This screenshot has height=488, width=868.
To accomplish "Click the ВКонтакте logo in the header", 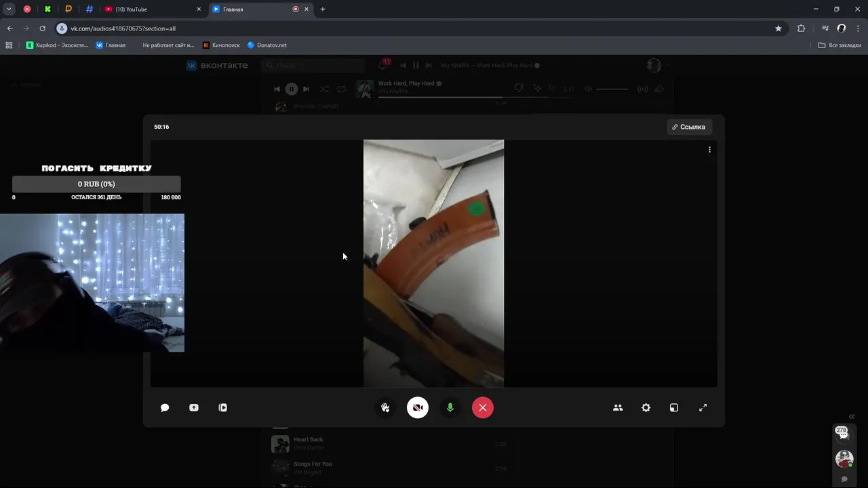I will 217,65.
